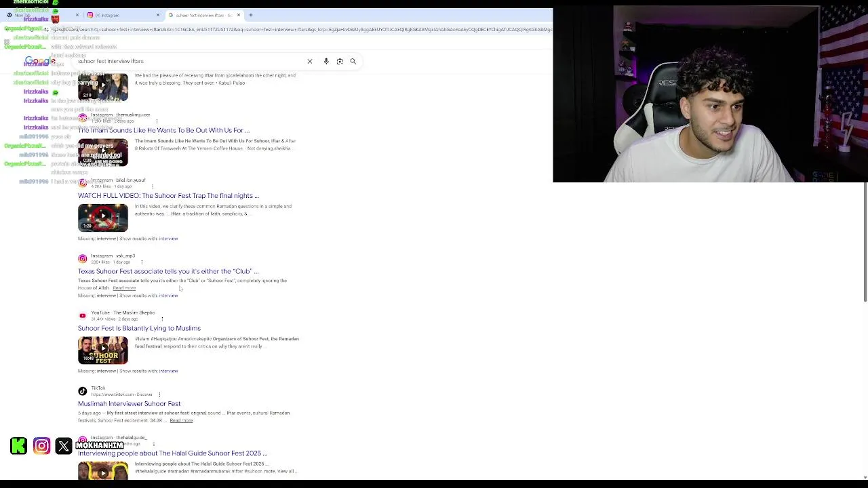Focus the Google search input field
The image size is (868, 488).
190,61
